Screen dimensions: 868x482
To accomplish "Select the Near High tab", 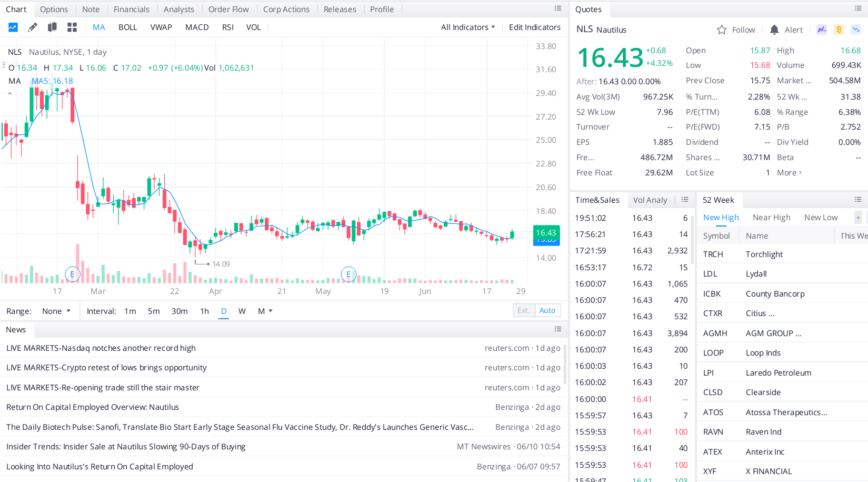I will coord(772,218).
